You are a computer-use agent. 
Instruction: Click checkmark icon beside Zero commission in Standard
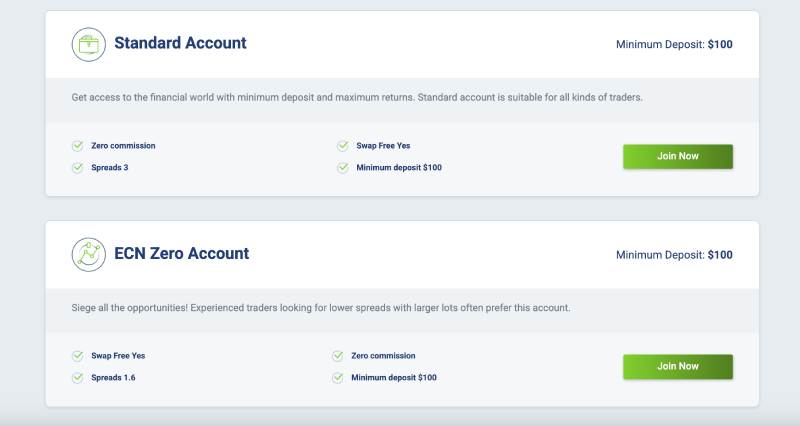pyautogui.click(x=77, y=146)
